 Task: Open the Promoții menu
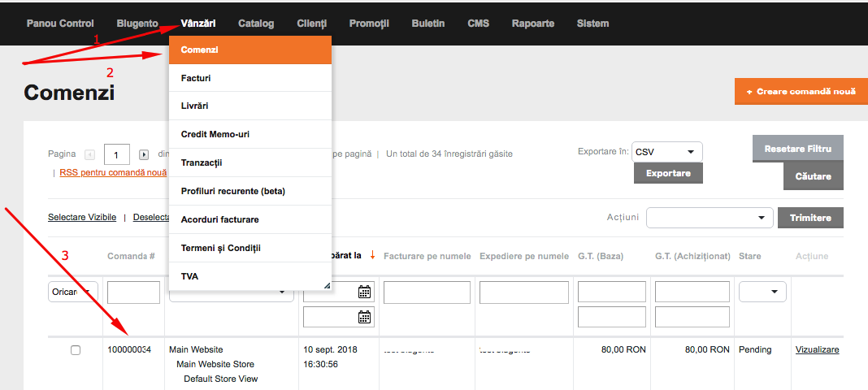369,24
